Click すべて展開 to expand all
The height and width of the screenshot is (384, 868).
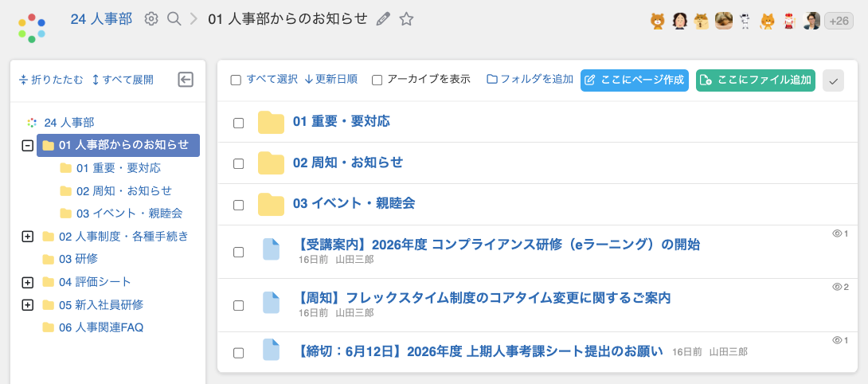click(123, 80)
